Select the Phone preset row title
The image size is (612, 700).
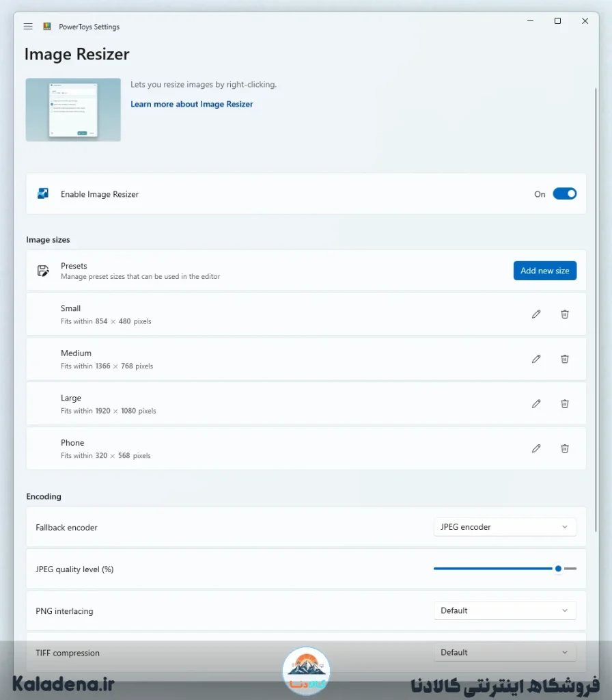[72, 442]
